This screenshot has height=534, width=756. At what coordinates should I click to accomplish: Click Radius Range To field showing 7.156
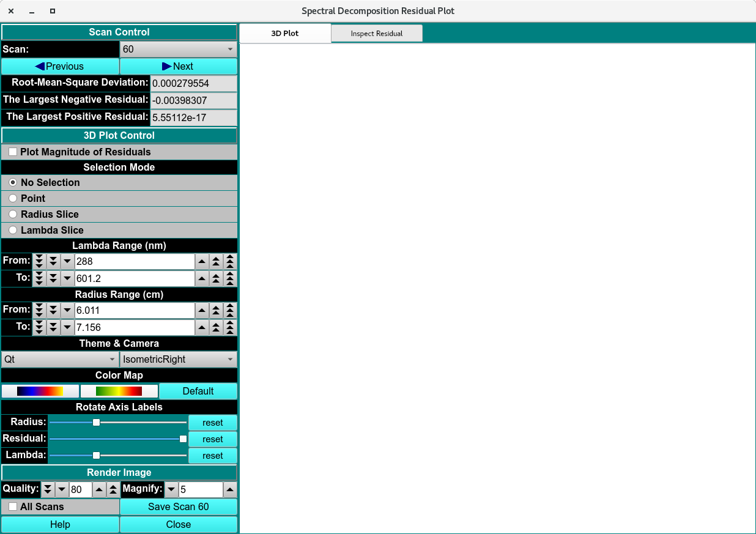pyautogui.click(x=135, y=327)
